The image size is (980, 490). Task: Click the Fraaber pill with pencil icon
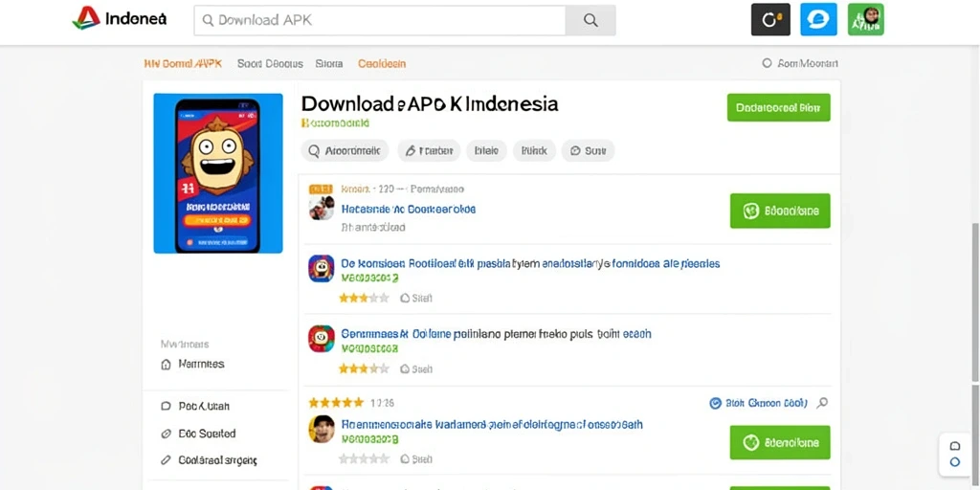point(429,150)
